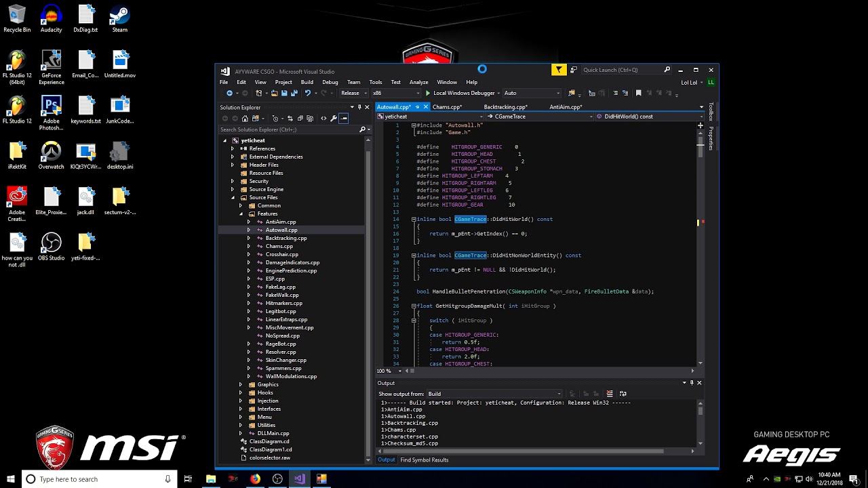
Task: Open the Auto dropdown in debug toolbar
Action: [532, 93]
